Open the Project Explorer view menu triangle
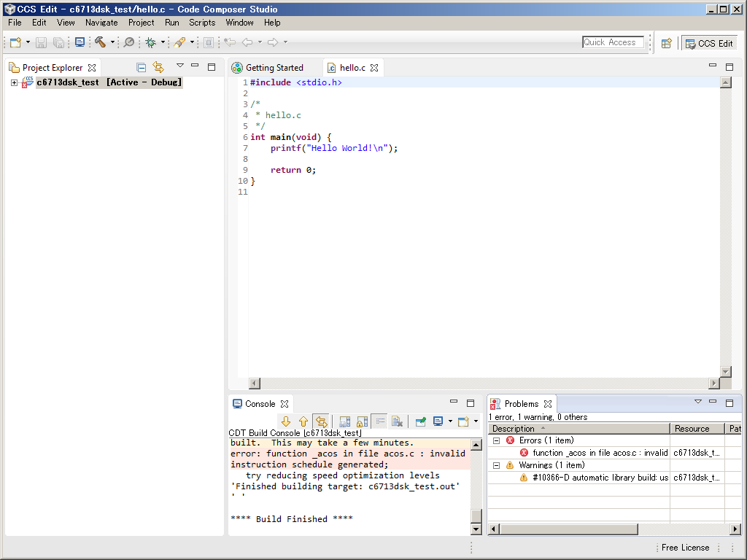 coord(180,66)
